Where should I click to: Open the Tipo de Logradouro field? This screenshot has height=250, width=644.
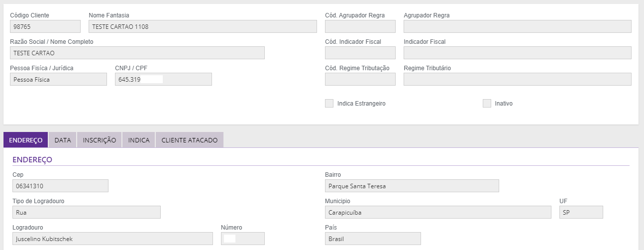87,212
